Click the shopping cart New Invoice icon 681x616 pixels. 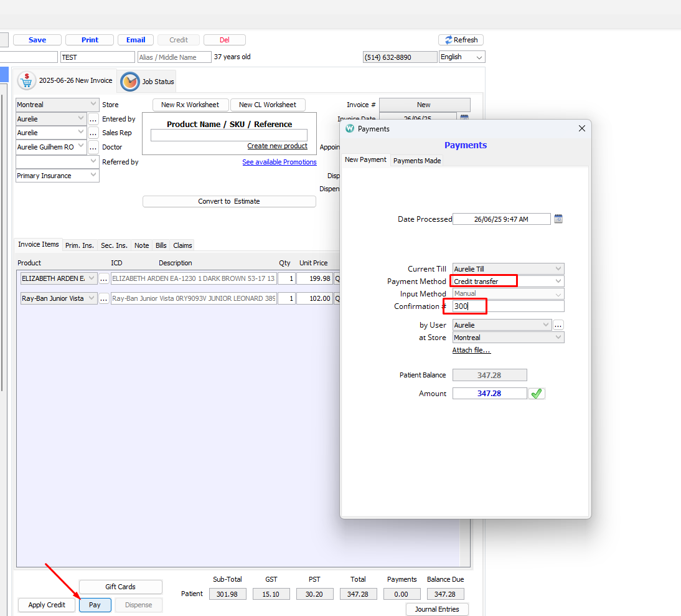pyautogui.click(x=27, y=81)
